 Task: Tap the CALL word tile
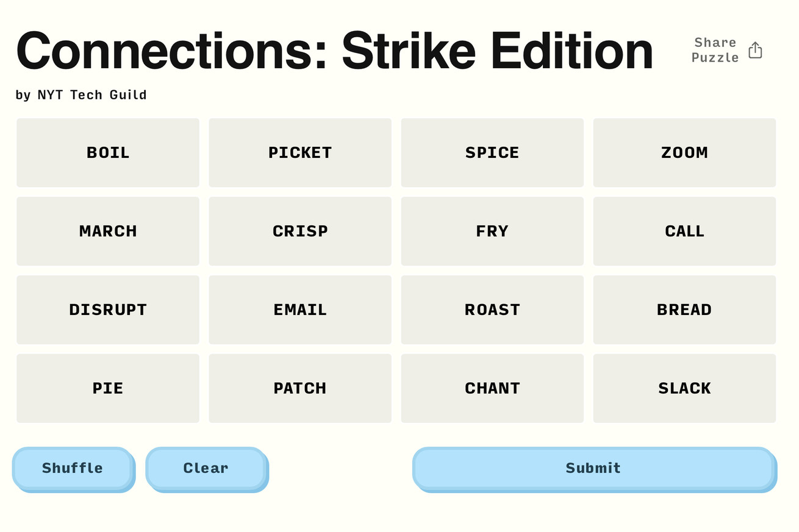[x=684, y=231]
